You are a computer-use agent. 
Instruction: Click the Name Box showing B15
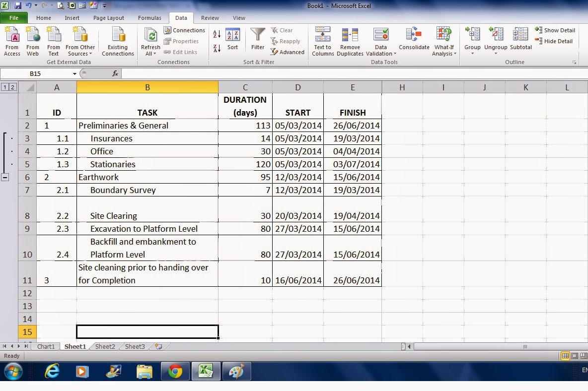[x=36, y=74]
